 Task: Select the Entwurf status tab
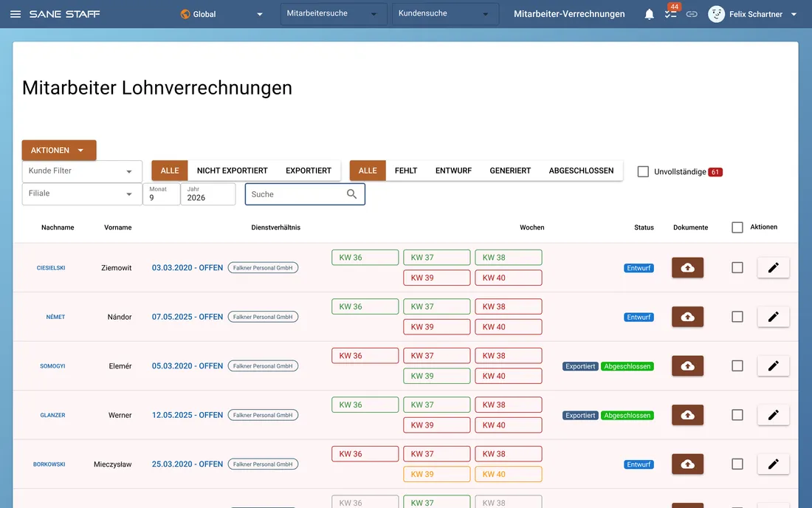[x=453, y=171]
